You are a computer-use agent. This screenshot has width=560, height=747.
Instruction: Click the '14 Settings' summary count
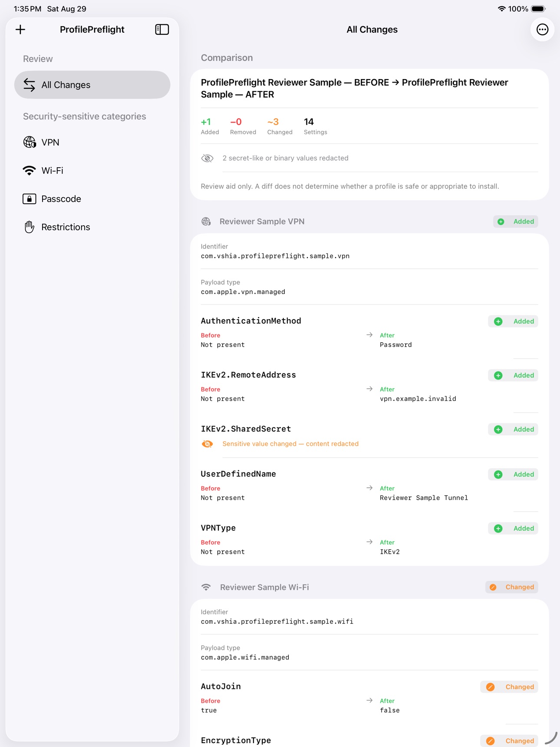[x=316, y=126]
